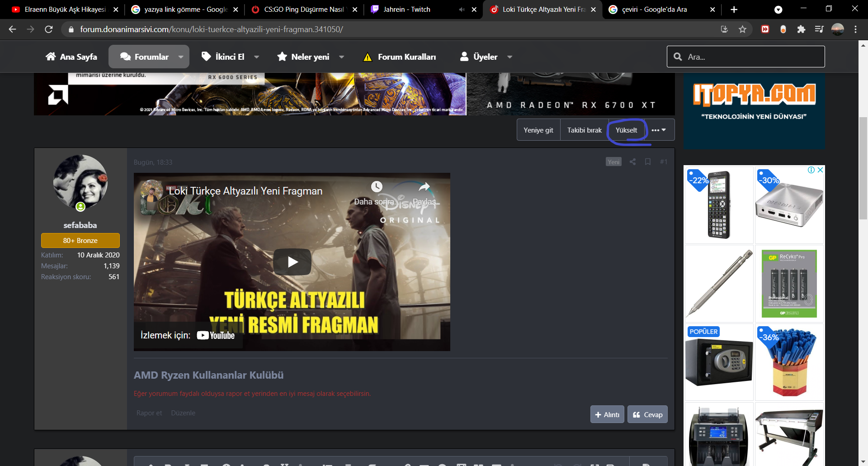Bookmark post #1 with bookmark icon
The height and width of the screenshot is (466, 868).
coord(648,162)
